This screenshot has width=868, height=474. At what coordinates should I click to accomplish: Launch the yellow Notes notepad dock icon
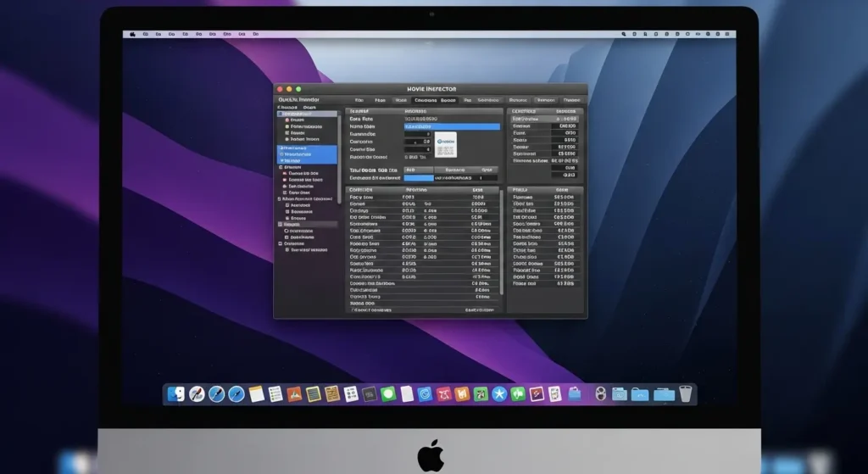coord(256,393)
